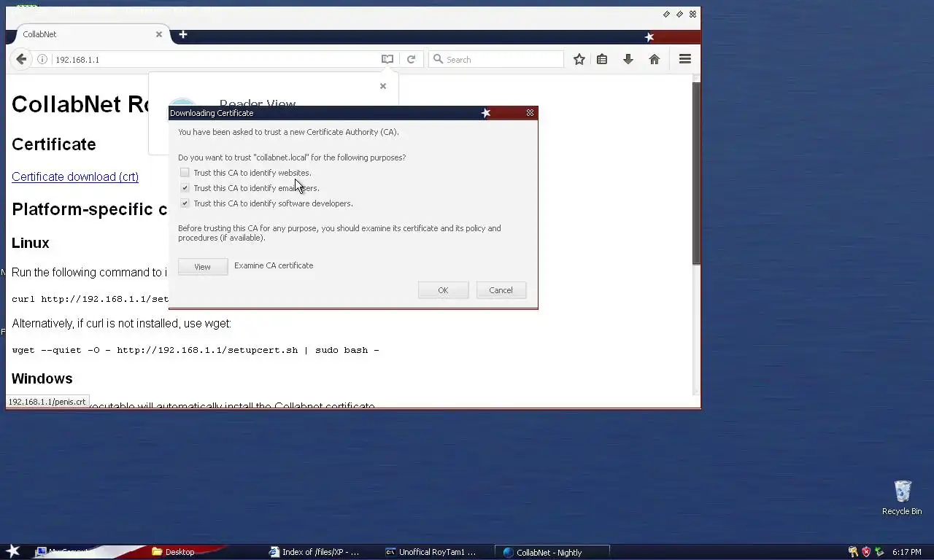
Task: Click the page vertical scrollbar thumb
Action: tap(696, 173)
